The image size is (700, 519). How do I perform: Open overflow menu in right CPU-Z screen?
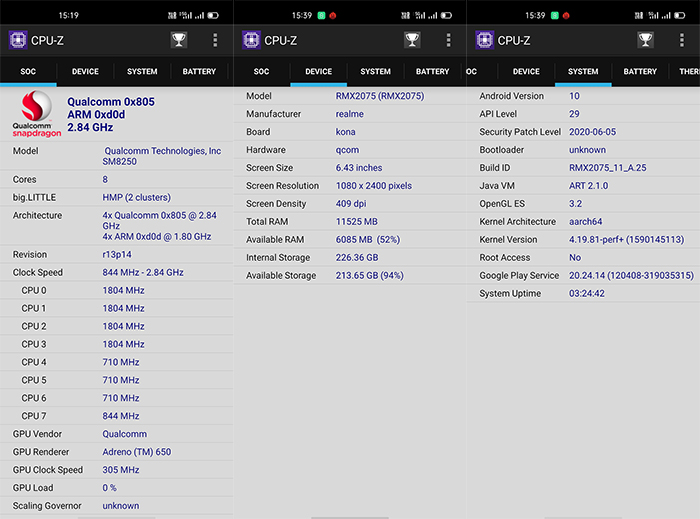click(682, 40)
